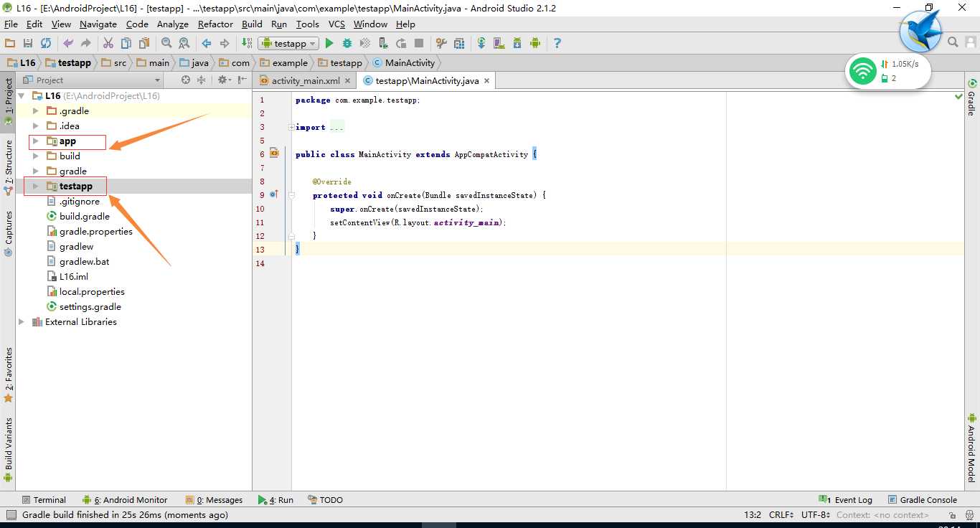Screen dimensions: 980x528
Task: Expand the folded import block
Action: (x=291, y=127)
